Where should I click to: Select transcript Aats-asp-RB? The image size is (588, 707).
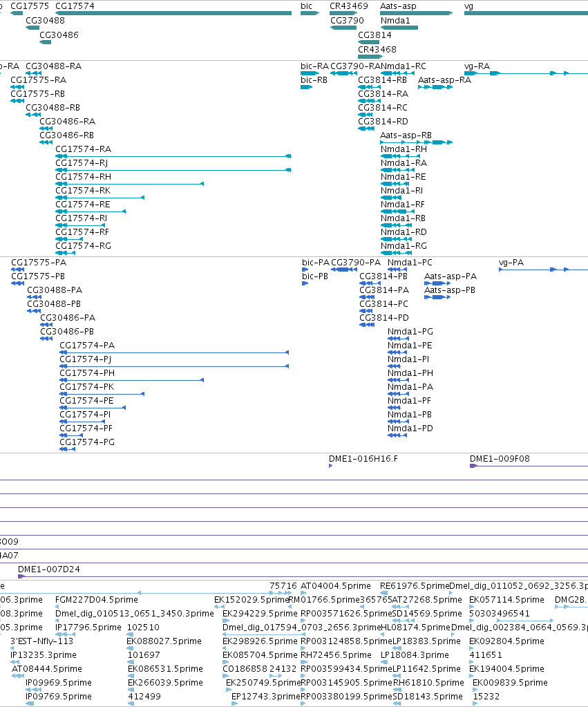coord(406,135)
